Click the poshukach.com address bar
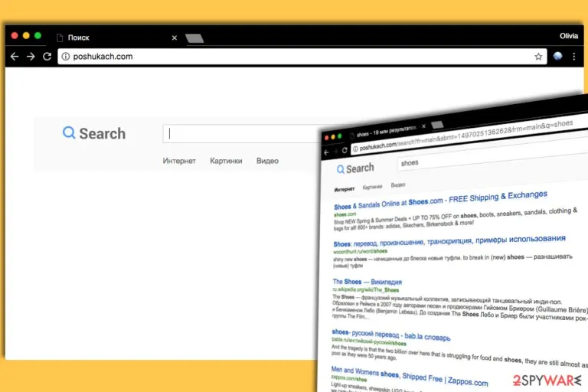588x392 pixels. pos(302,56)
